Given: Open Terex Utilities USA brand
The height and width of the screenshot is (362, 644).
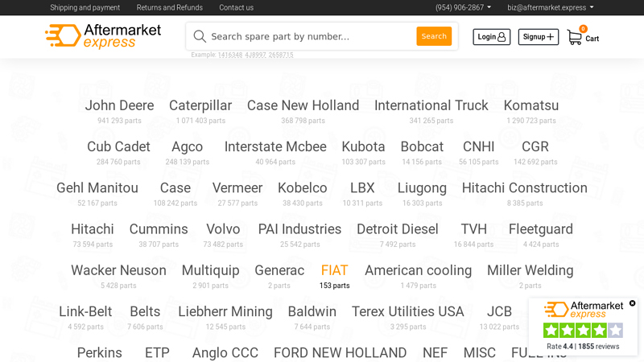Looking at the screenshot, I should coord(408,311).
